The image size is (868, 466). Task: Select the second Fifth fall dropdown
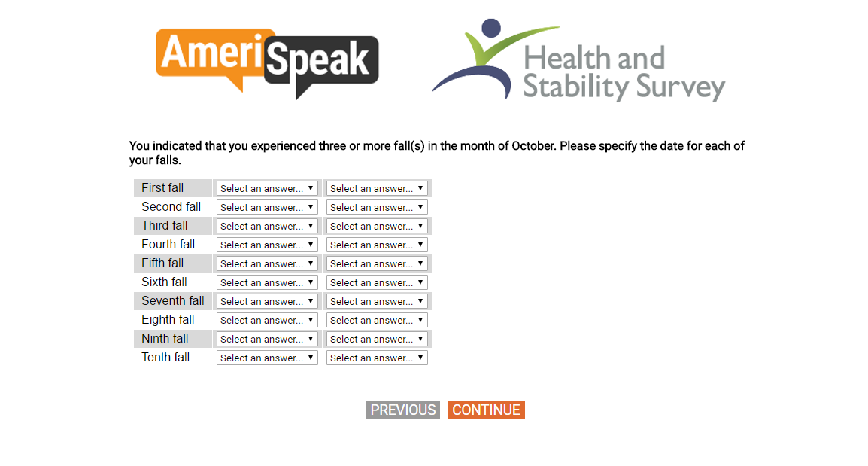click(377, 263)
